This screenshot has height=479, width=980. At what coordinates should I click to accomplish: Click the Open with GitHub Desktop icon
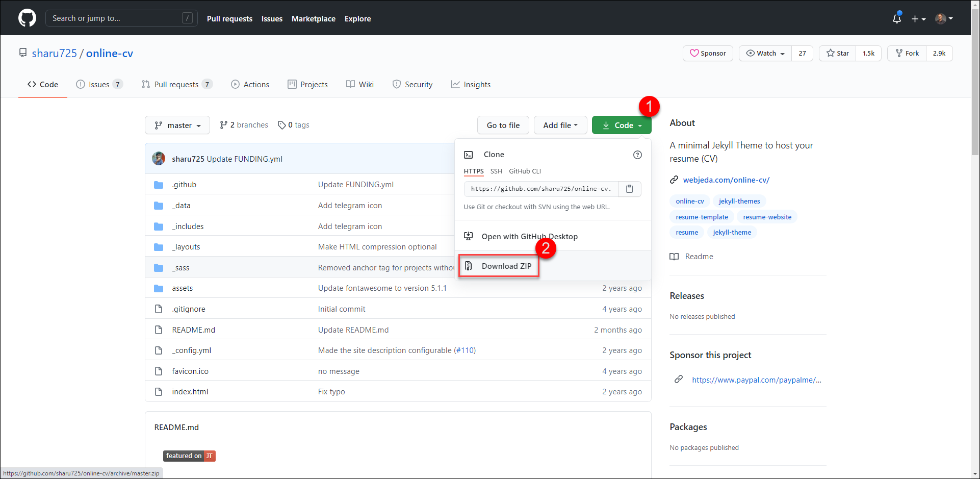tap(468, 236)
